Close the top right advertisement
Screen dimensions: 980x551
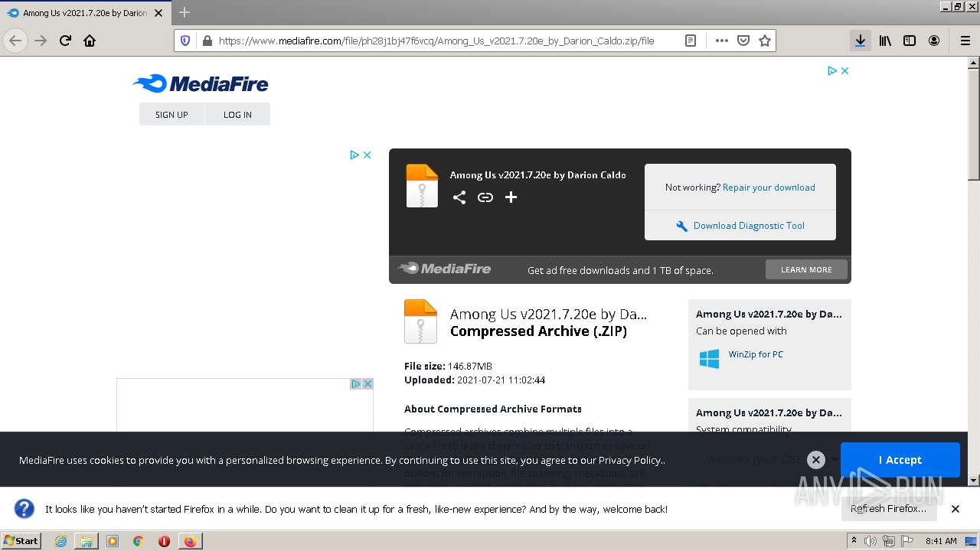point(844,70)
